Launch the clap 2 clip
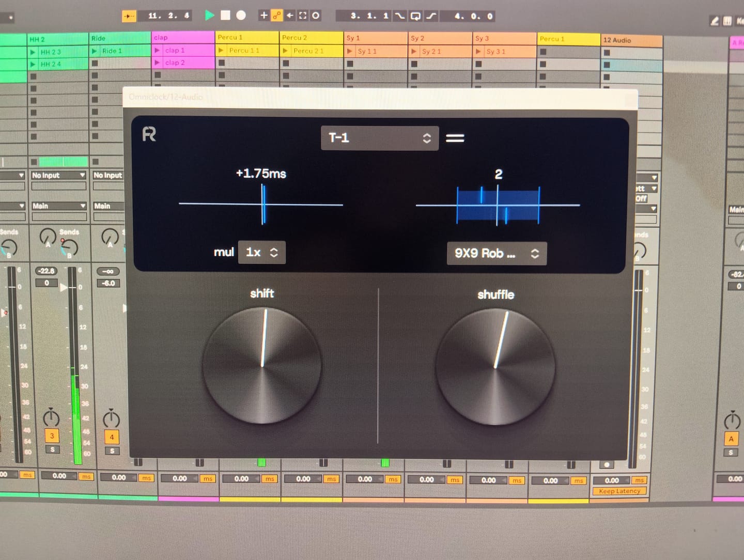The height and width of the screenshot is (560, 744). coord(157,63)
